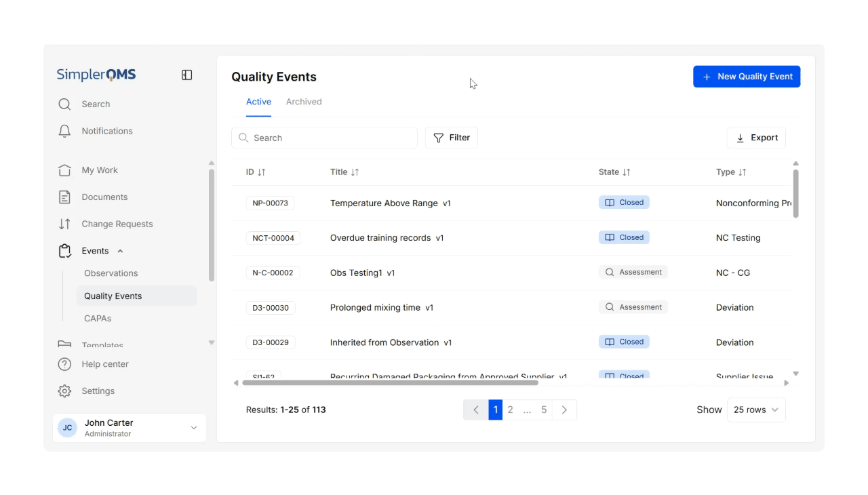Open Observations in the sidebar
868x495 pixels.
coord(111,273)
